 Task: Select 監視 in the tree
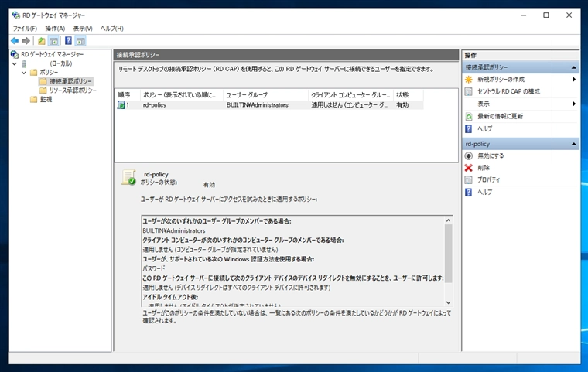tap(46, 99)
